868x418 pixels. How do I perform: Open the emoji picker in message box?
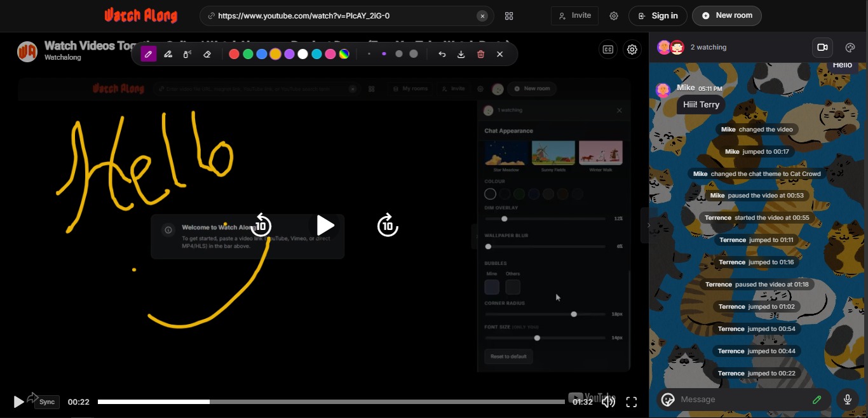(x=668, y=400)
